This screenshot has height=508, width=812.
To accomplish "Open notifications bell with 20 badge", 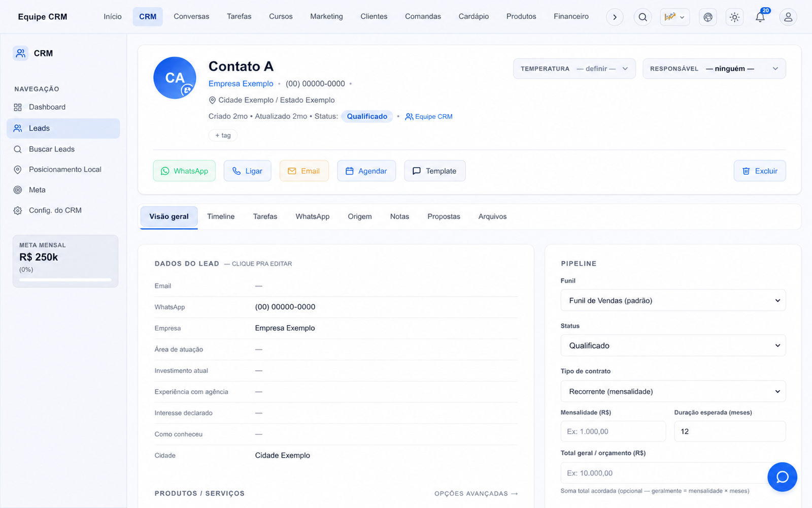I will 760,17.
